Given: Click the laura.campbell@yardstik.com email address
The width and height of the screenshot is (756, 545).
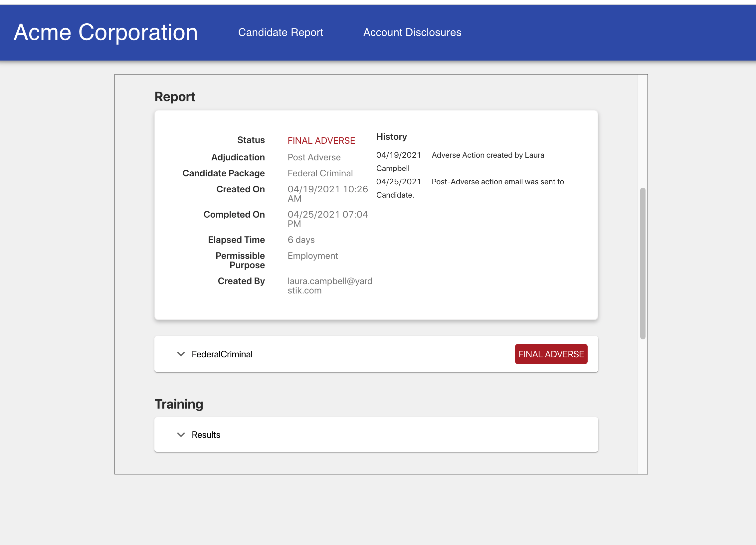Looking at the screenshot, I should tap(329, 286).
